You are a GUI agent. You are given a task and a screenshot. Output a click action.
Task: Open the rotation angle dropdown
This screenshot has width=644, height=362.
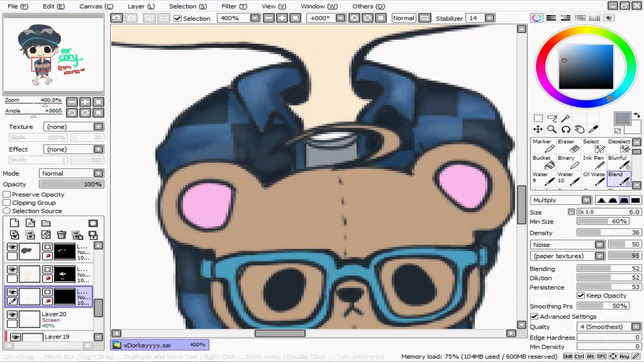[x=341, y=18]
